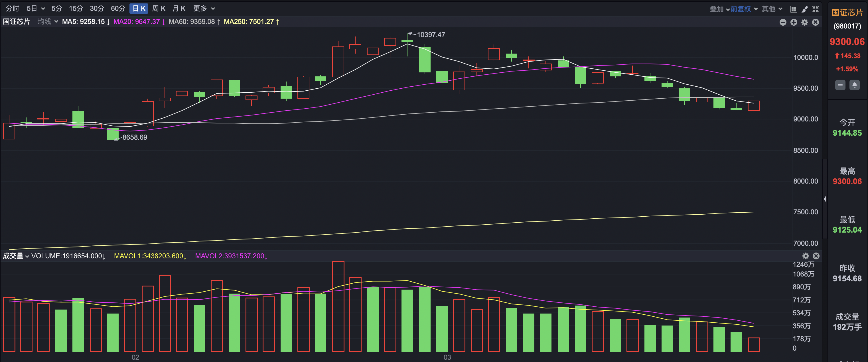Screen dimensions: 868x362
Task: Zoom in the K-line chart with plus icon
Action: point(794,22)
